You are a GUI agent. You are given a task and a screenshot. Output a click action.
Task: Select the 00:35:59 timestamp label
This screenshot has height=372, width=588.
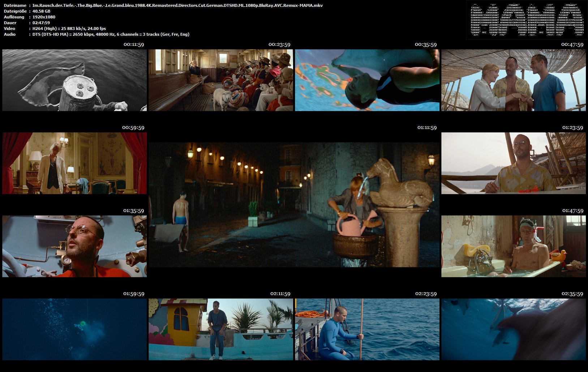[x=426, y=44]
